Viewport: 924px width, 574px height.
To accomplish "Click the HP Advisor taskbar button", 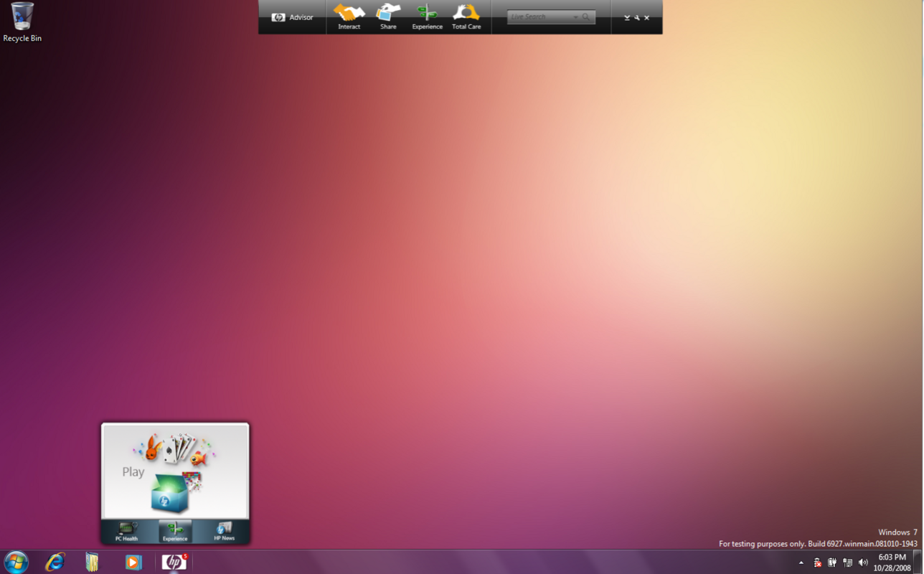I will click(x=174, y=562).
